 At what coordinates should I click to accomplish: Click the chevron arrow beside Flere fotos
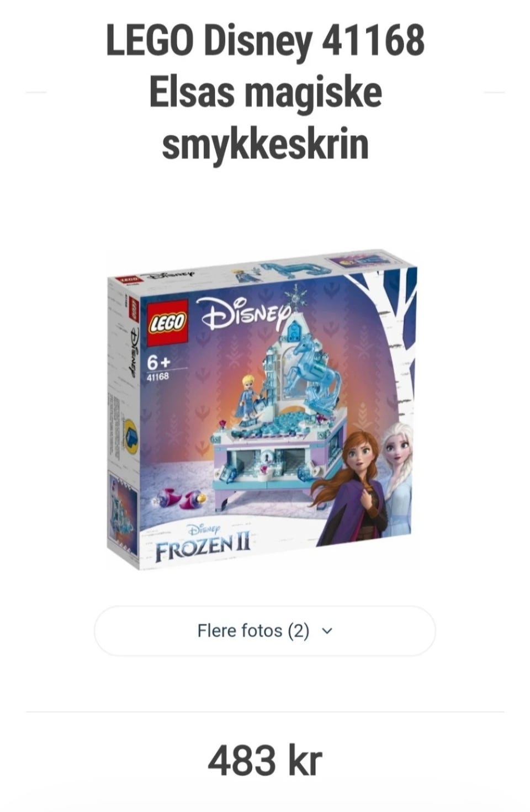point(327,631)
